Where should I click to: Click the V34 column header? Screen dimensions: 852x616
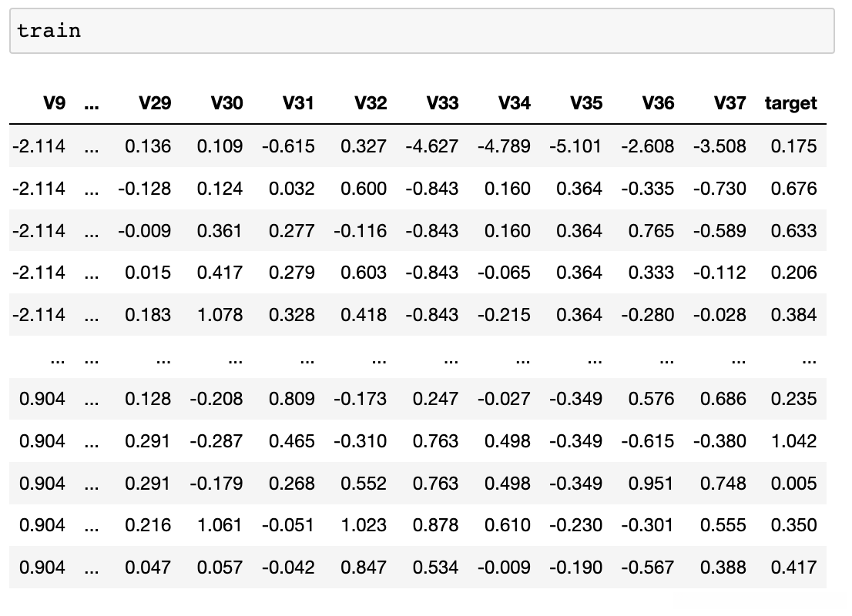(x=514, y=103)
